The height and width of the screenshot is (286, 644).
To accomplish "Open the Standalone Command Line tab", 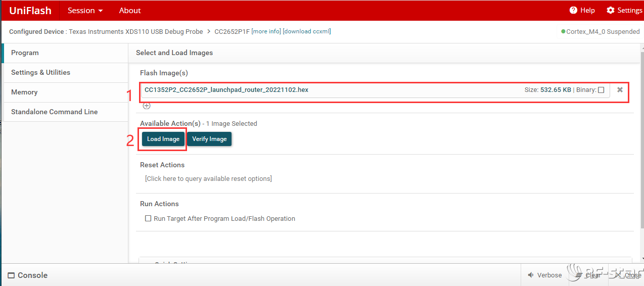I will (54, 112).
